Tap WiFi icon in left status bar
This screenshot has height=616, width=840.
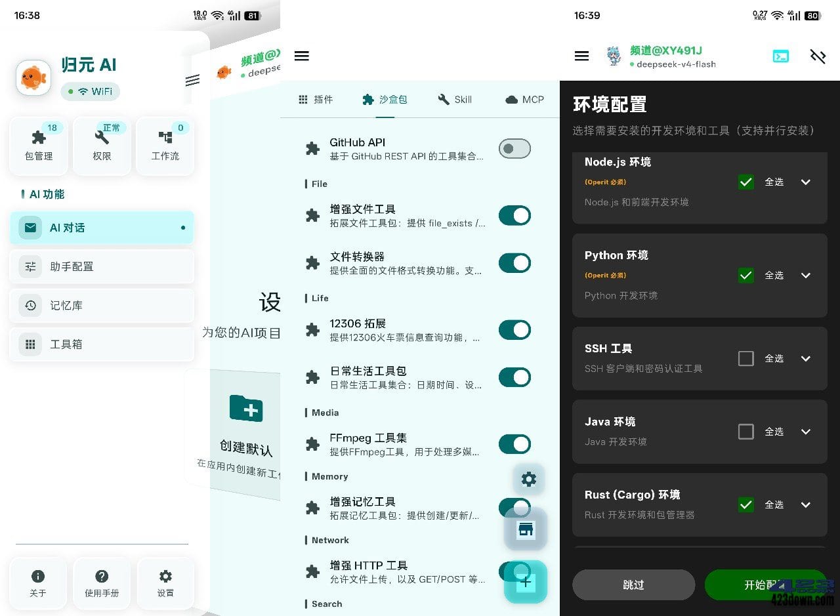217,15
